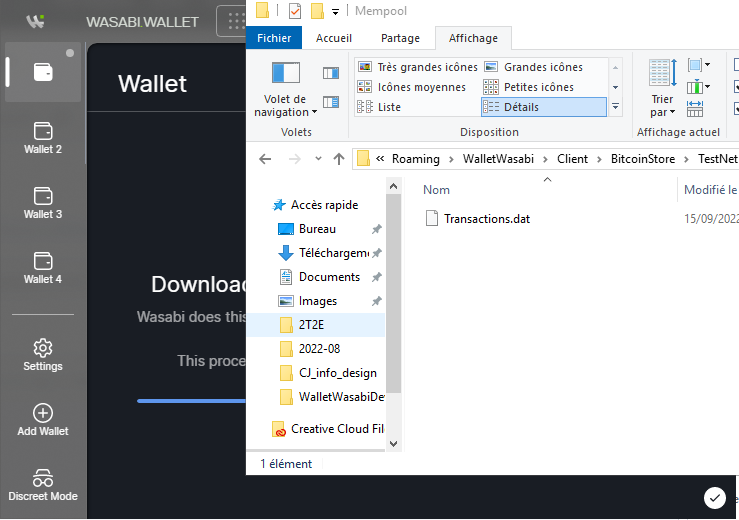Click Roaming in the address path
This screenshot has height=520, width=739.
click(x=415, y=159)
